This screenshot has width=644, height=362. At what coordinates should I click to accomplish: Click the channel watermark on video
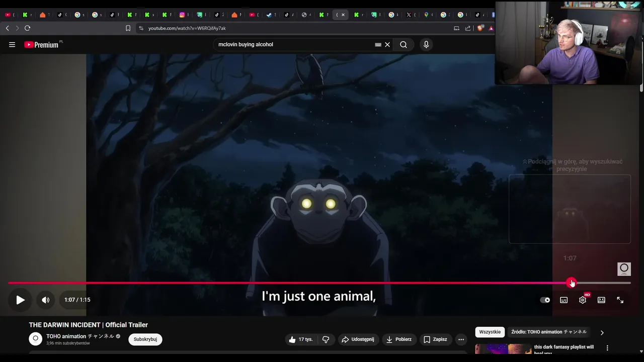point(624,269)
